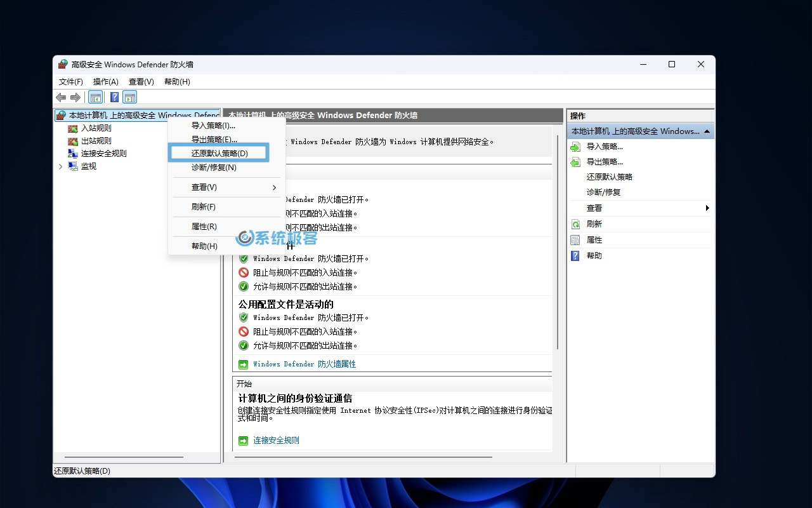The width and height of the screenshot is (812, 508).
Task: Click the back navigation arrow in the toolbar
Action: (60, 97)
